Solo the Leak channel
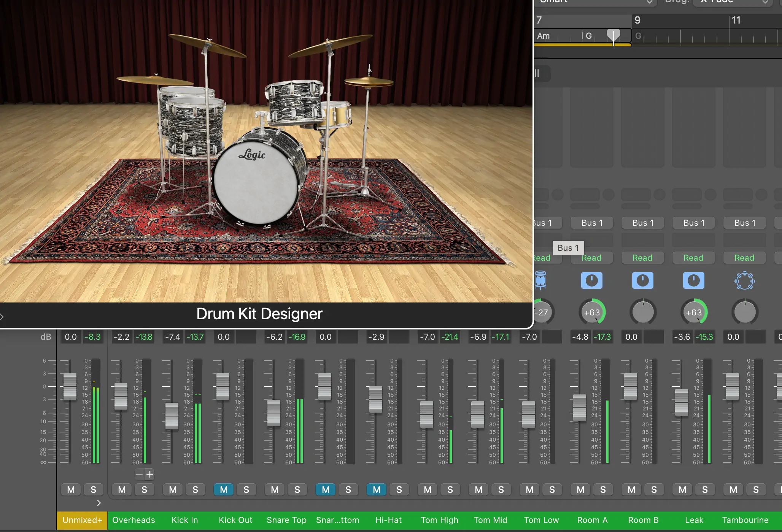The image size is (782, 532). [x=705, y=489]
